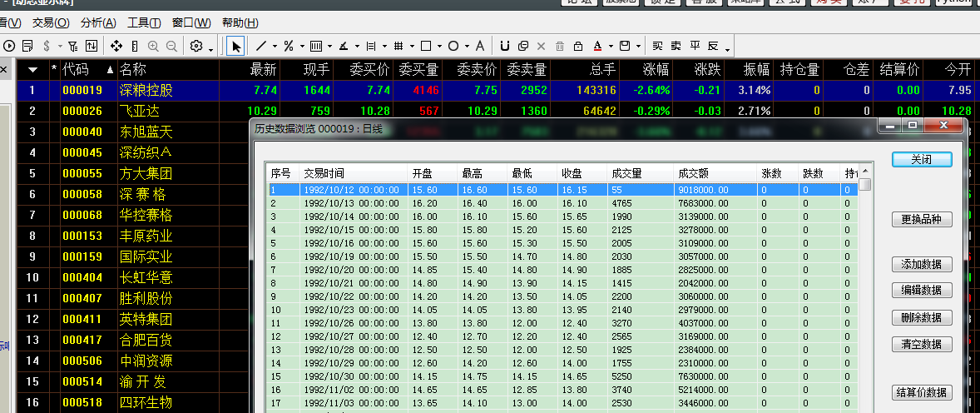This screenshot has width=980, height=413.
Task: Click the 添加数据 button
Action: 922,264
